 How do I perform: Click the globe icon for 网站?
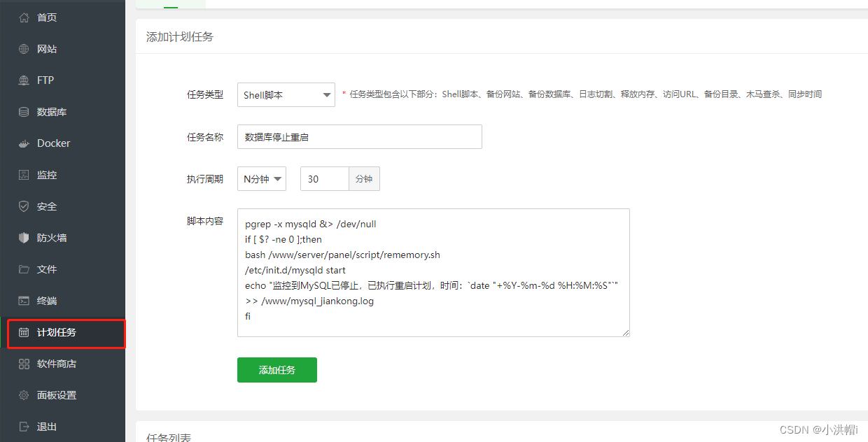pyautogui.click(x=24, y=49)
